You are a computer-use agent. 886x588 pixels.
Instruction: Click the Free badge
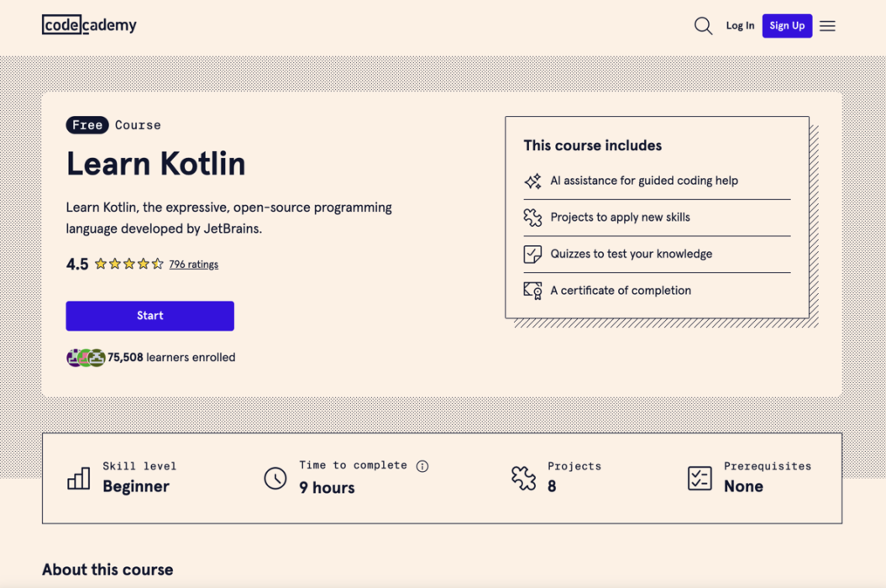tap(87, 125)
